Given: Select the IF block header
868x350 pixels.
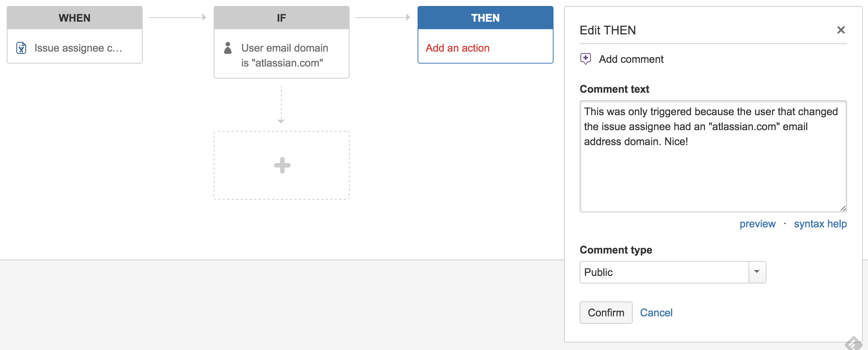Looking at the screenshot, I should 282,18.
